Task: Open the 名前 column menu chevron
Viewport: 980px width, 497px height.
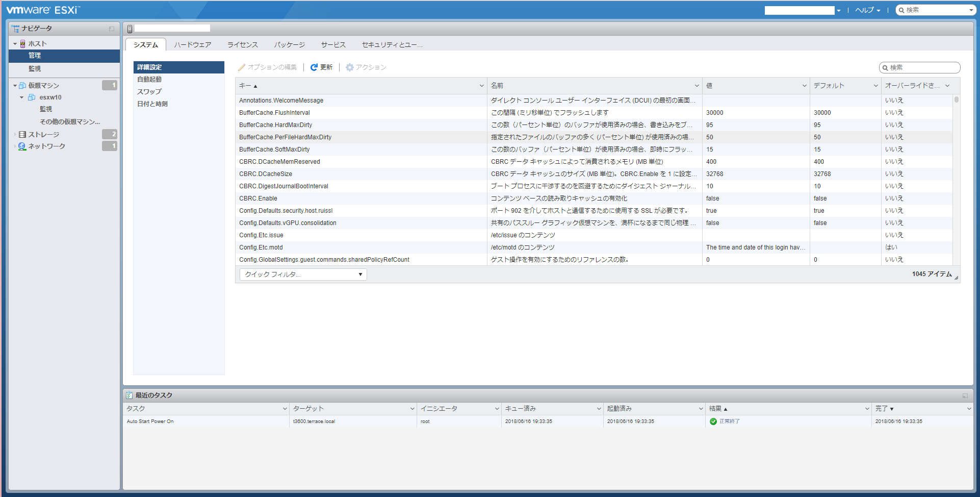Action: click(x=697, y=86)
